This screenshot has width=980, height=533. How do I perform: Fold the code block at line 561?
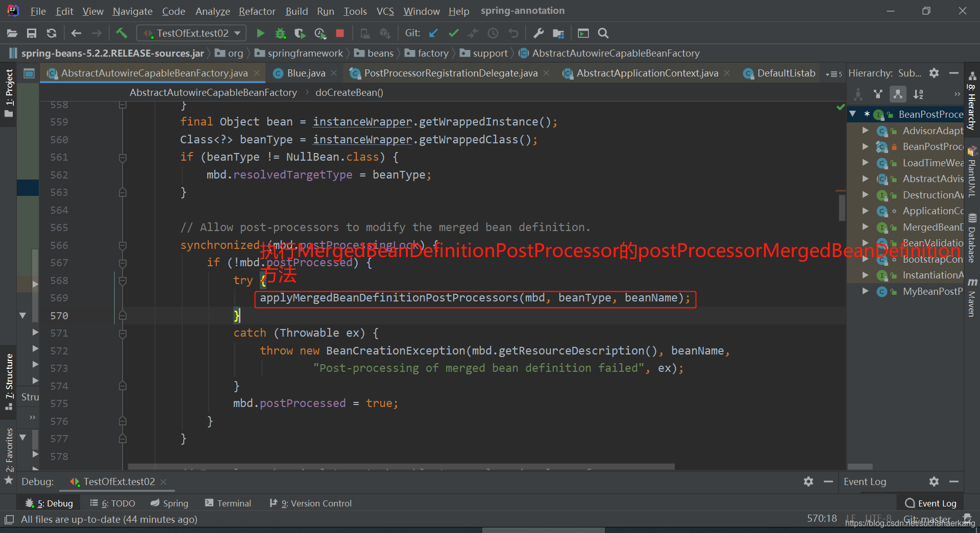pos(122,158)
